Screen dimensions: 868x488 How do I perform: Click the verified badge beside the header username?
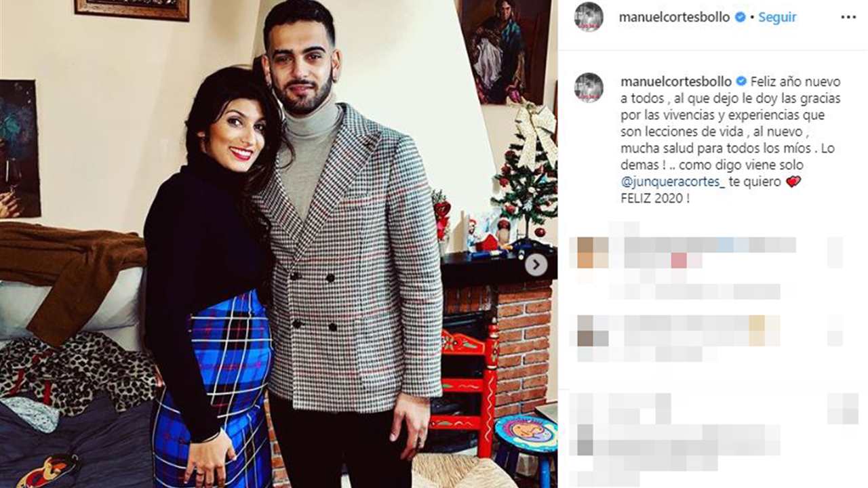point(741,18)
